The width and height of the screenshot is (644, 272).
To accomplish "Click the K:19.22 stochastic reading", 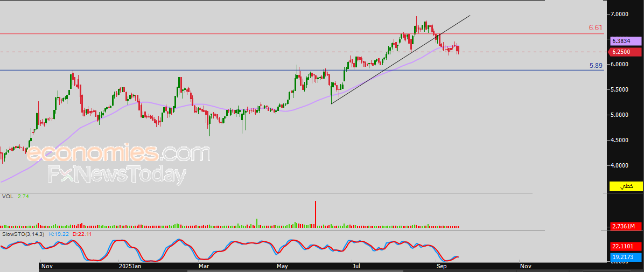I will tap(59, 234).
